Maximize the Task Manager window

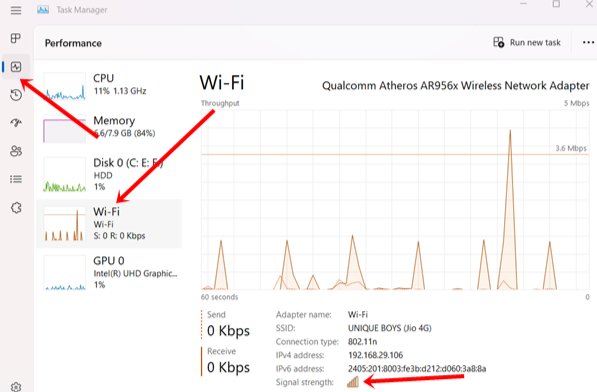[x=556, y=4]
